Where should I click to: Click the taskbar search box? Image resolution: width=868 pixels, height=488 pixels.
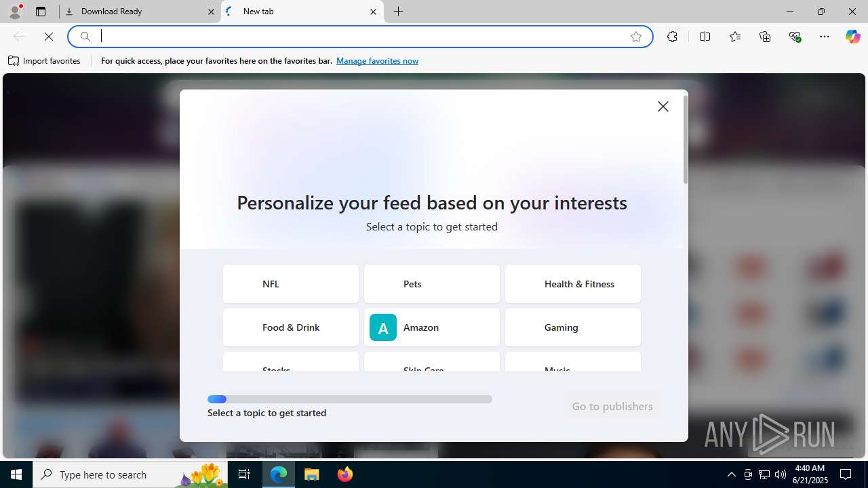[x=131, y=474]
